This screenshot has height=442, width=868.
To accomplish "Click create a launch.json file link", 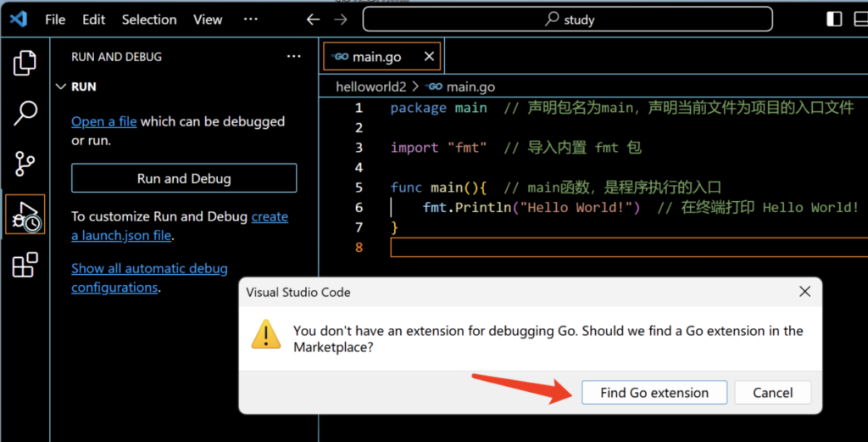I will 180,226.
